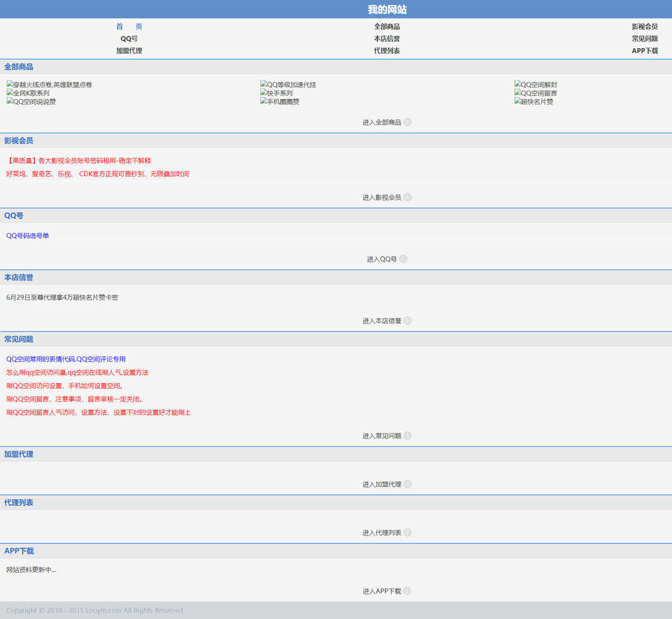The height and width of the screenshot is (619, 672).
Task: Open 代理列表 from the top navigation
Action: (386, 50)
